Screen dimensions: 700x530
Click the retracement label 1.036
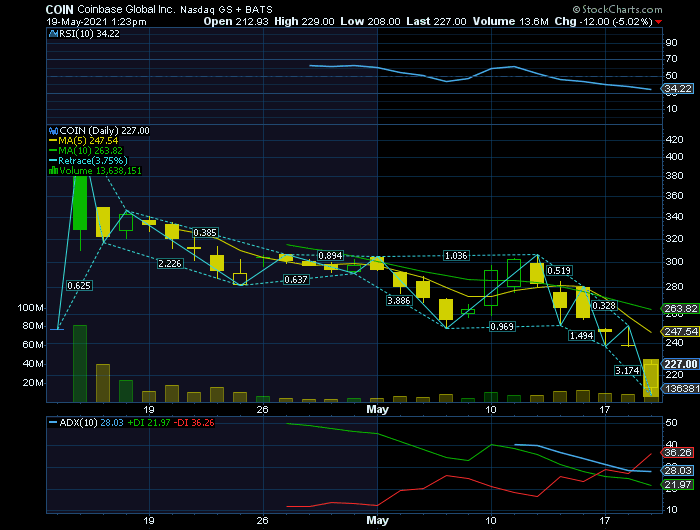click(456, 256)
